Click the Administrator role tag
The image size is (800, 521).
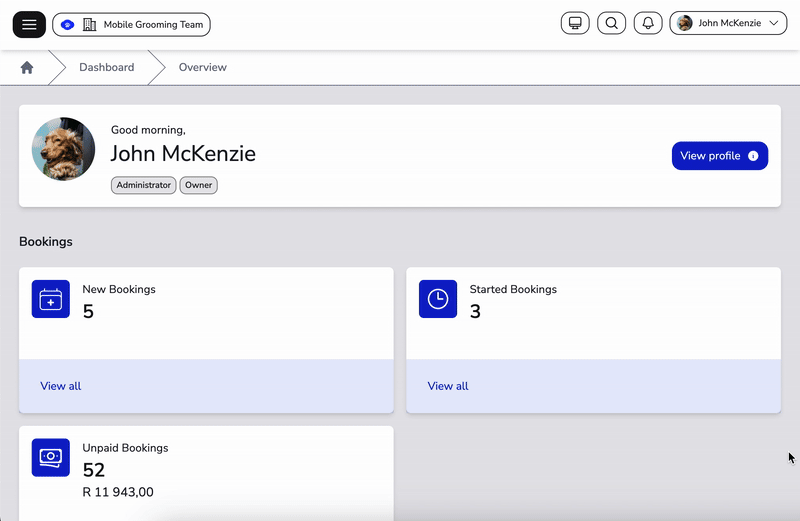[x=144, y=185]
